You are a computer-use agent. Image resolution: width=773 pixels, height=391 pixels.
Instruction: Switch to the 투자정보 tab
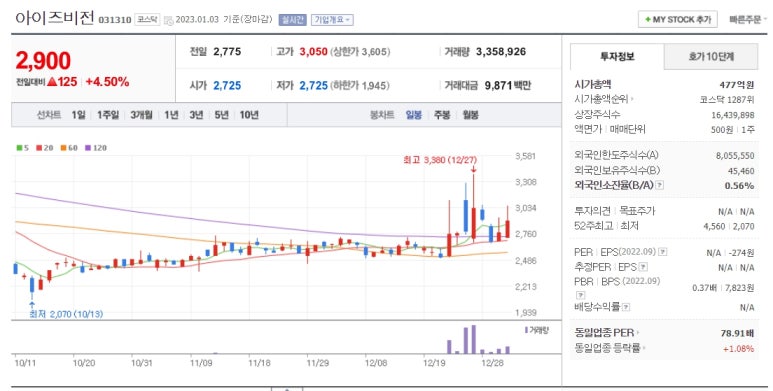[x=617, y=57]
